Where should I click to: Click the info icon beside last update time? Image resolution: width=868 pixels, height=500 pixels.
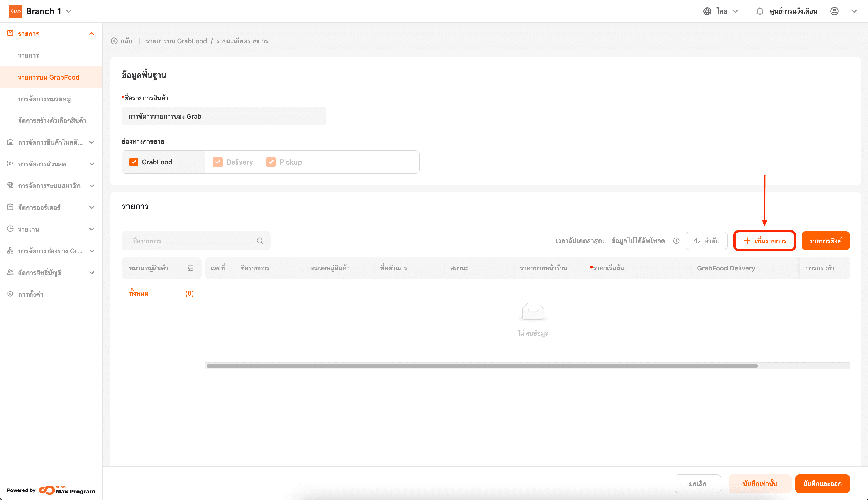[676, 241]
